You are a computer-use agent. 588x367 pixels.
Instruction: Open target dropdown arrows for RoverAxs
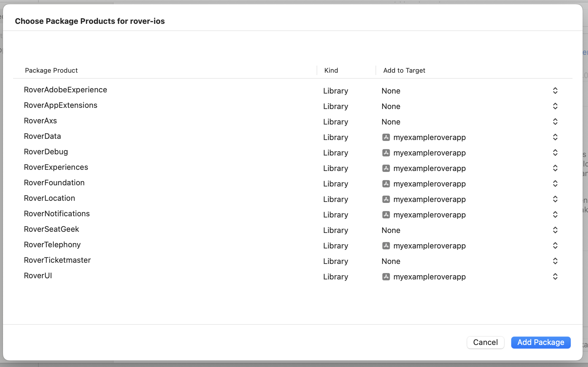(555, 122)
